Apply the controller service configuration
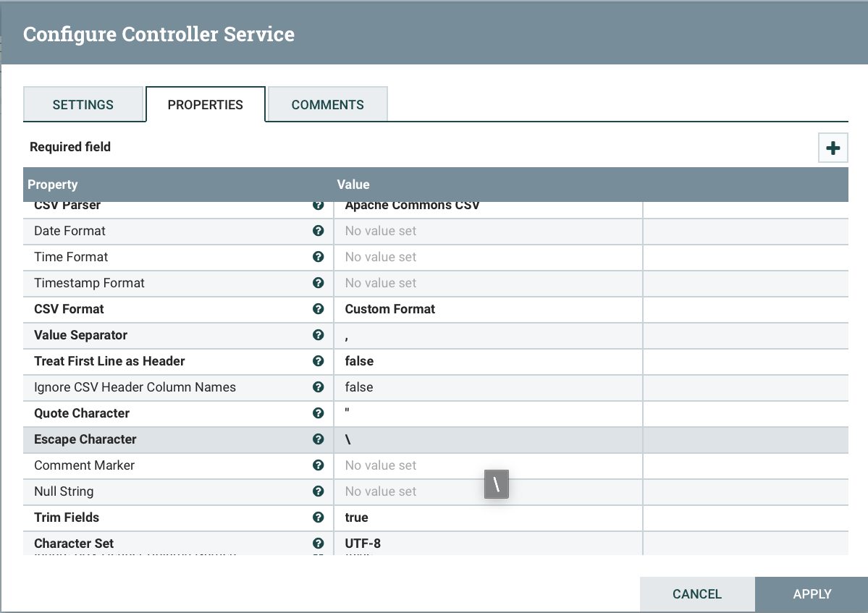Screen dimensions: 868x613 pyautogui.click(x=812, y=593)
